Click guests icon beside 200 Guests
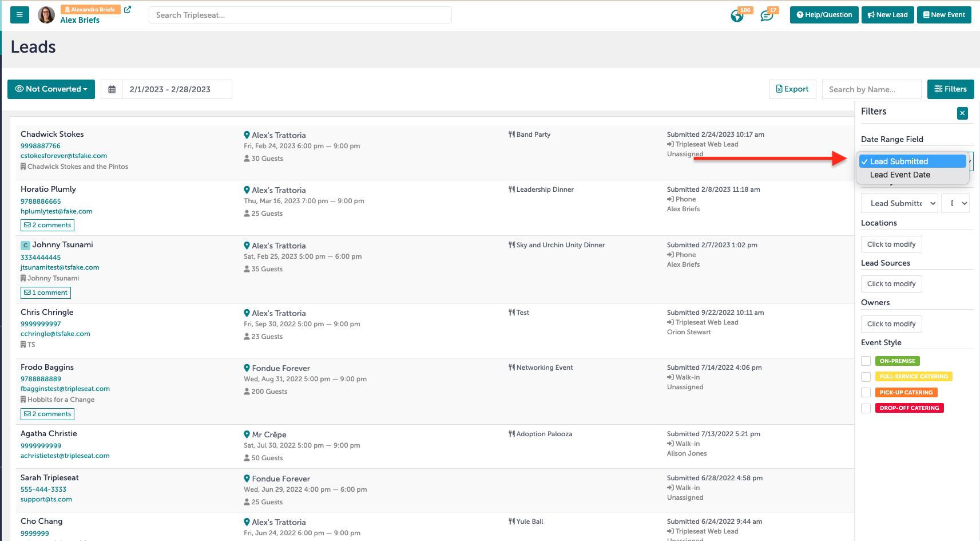Image resolution: width=980 pixels, height=541 pixels. coord(247,392)
